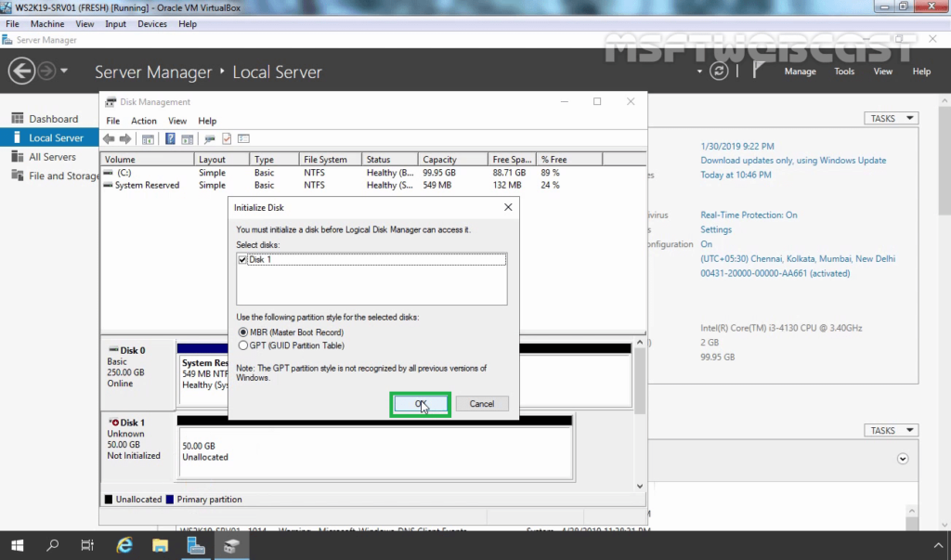Click the red checkmark properties toolbar icon

[x=227, y=139]
